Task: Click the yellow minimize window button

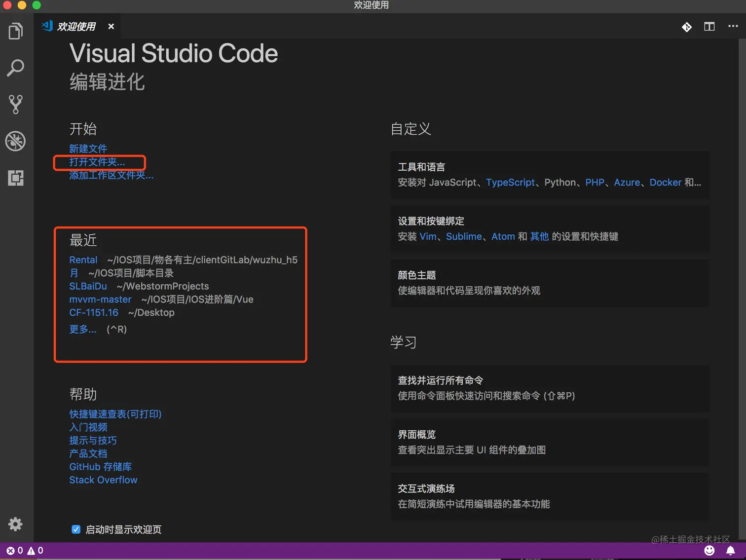Action: (x=22, y=5)
